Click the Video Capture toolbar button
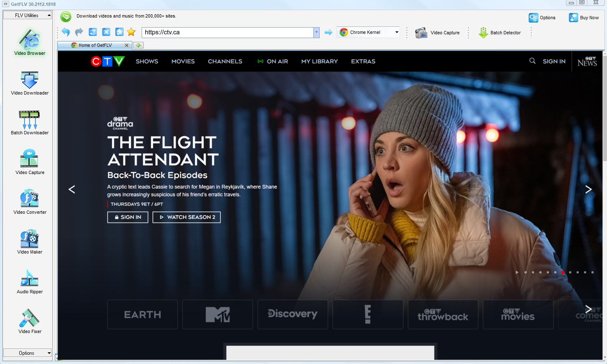Viewport: 607px width, 364px height. click(x=437, y=33)
